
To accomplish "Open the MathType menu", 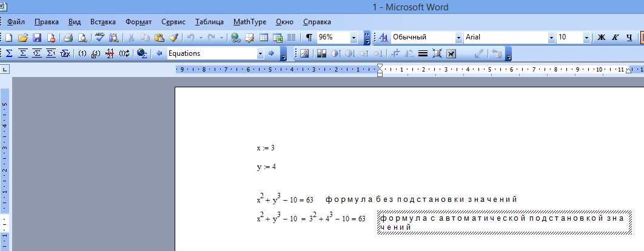I will [x=249, y=21].
